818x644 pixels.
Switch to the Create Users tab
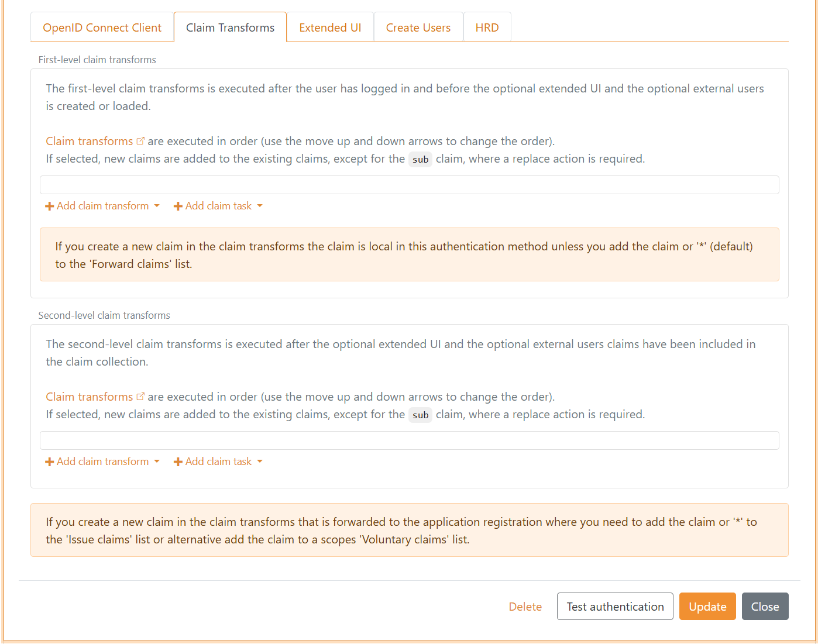click(x=418, y=27)
